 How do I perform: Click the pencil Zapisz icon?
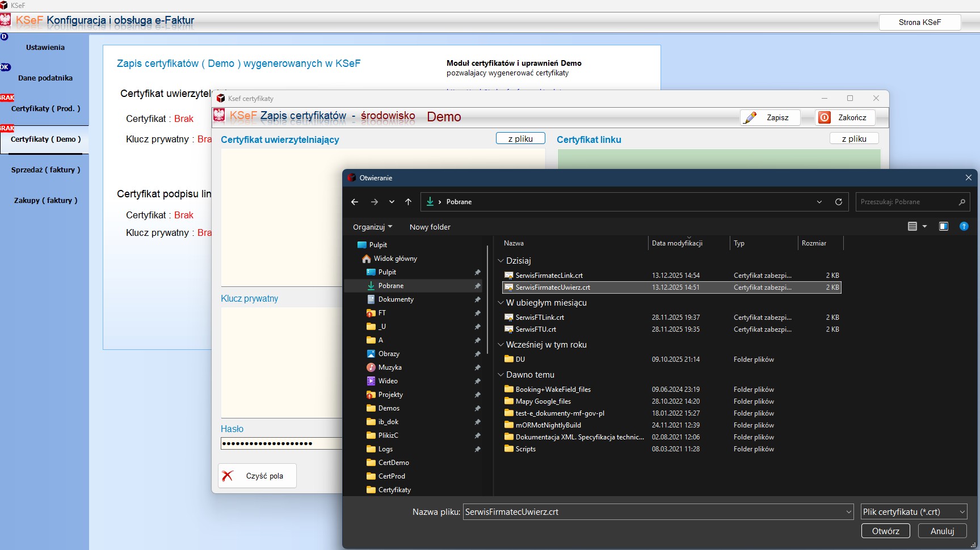(x=751, y=117)
